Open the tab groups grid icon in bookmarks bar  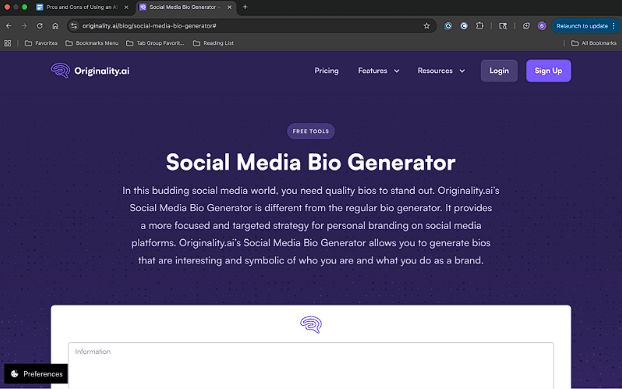click(x=8, y=43)
